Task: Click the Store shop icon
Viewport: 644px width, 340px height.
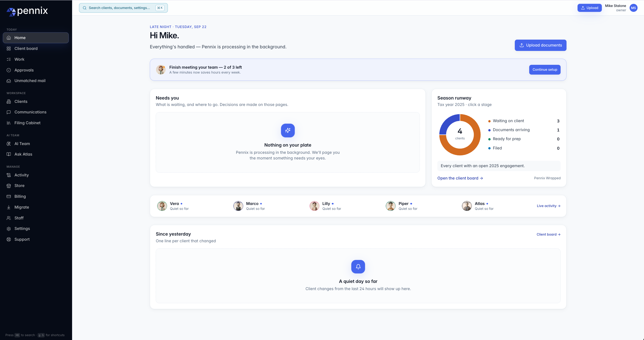Action: tap(9, 186)
